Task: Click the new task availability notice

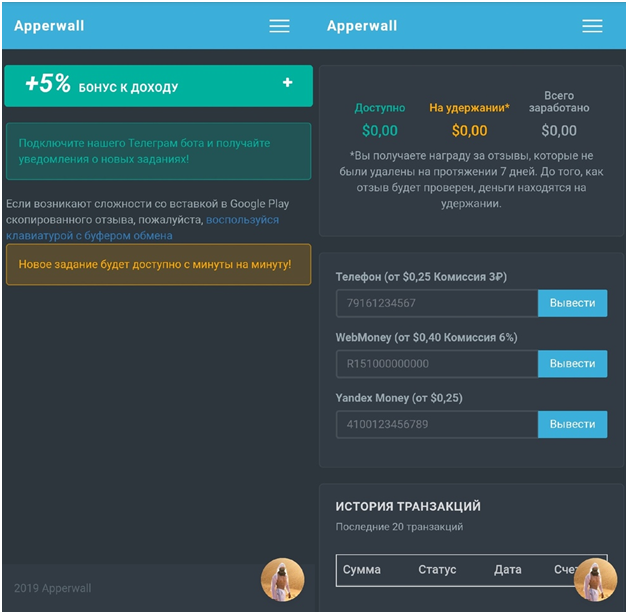Action: (x=159, y=264)
